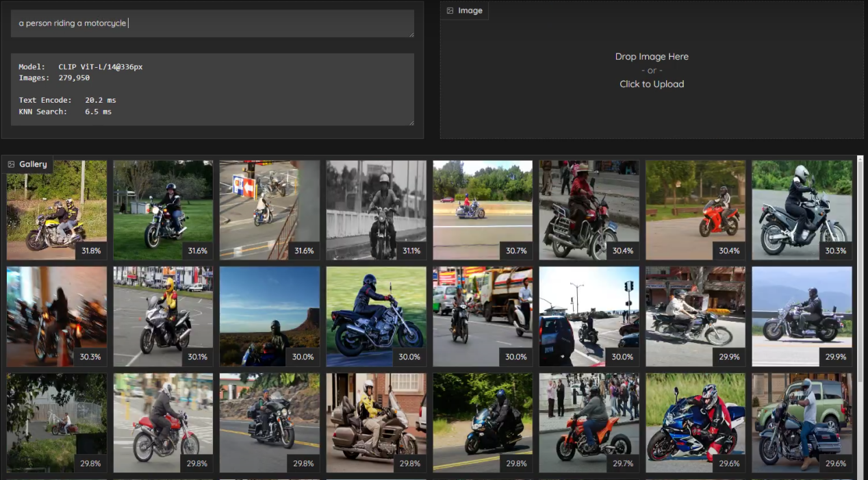Open the 29.8% thumbnail of red motorcycle on crosswalk
This screenshot has height=480, width=868.
(163, 422)
